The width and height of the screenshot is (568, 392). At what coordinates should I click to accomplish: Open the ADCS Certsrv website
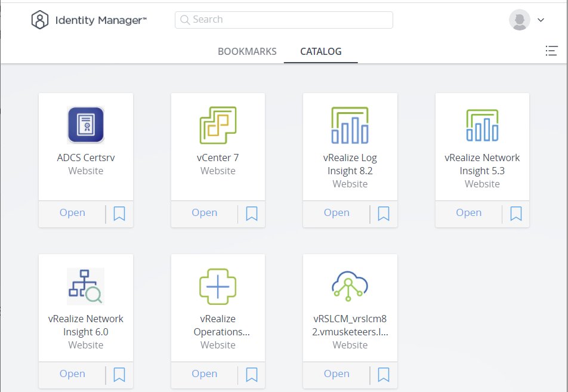(72, 212)
